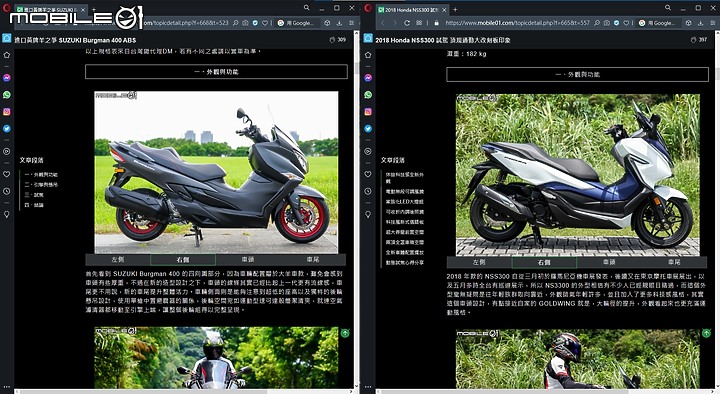
Task: Open Messenger in the left window sidebar
Action: click(6, 78)
